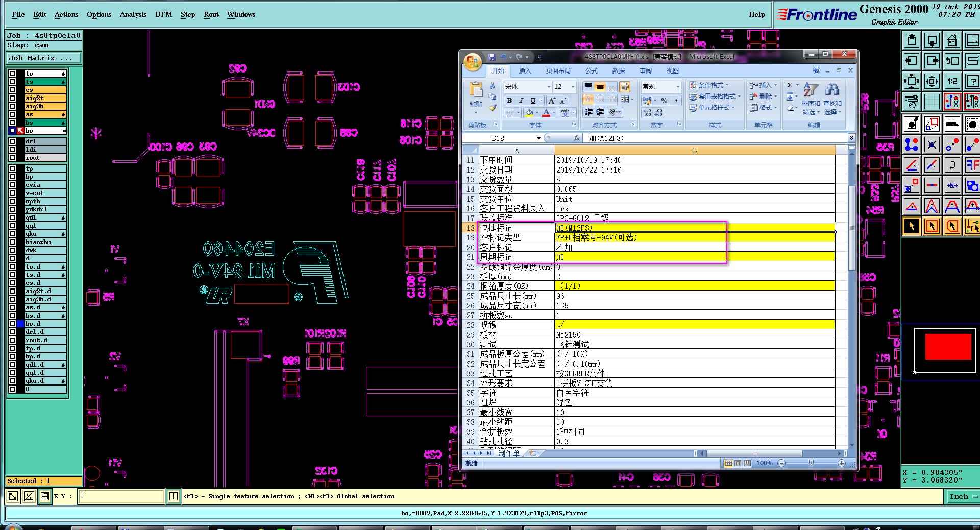Screen dimensions: 980x530
Task: Click the find and select binoculars icon
Action: click(832, 90)
